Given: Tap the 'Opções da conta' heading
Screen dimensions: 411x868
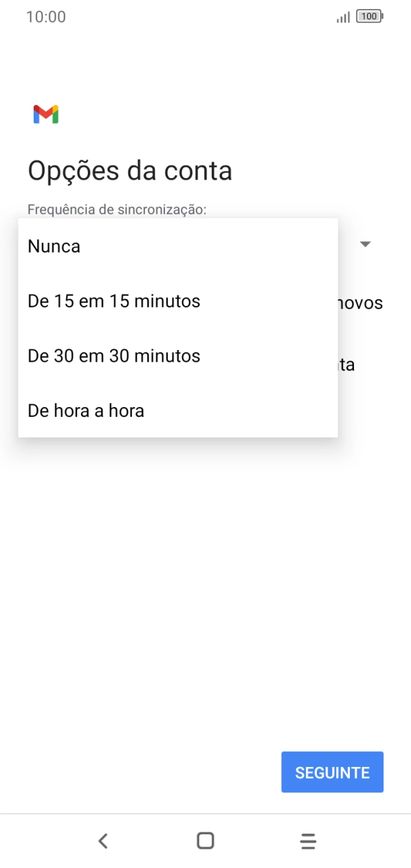Looking at the screenshot, I should tap(130, 170).
